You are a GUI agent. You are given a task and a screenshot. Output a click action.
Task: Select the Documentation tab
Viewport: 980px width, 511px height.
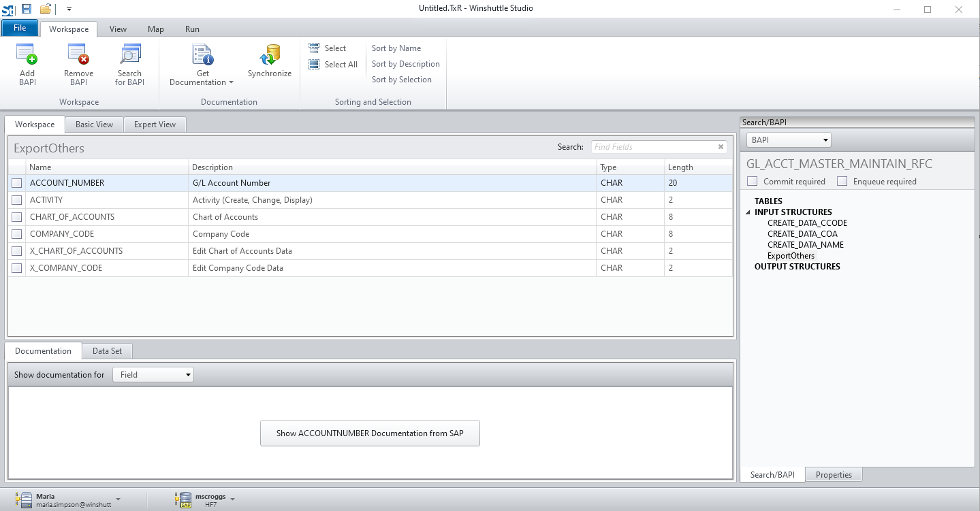pyautogui.click(x=43, y=351)
